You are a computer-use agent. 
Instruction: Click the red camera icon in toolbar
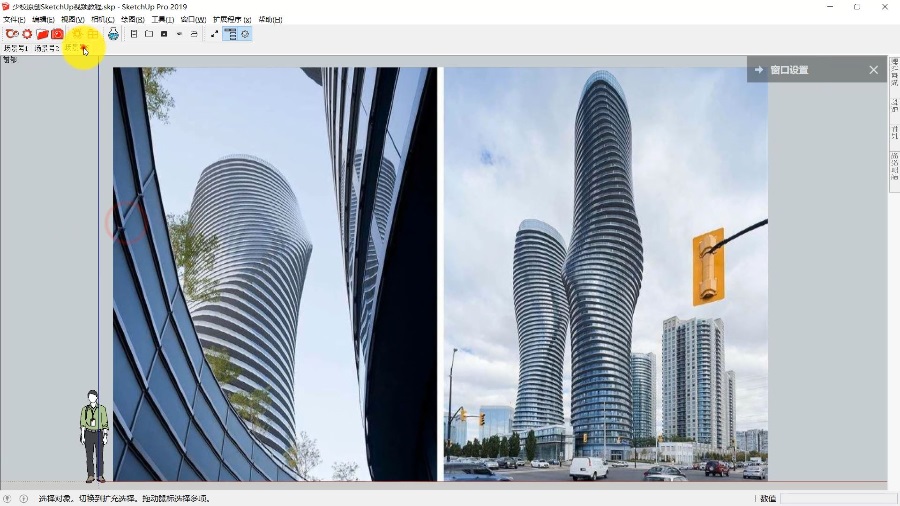coord(57,34)
